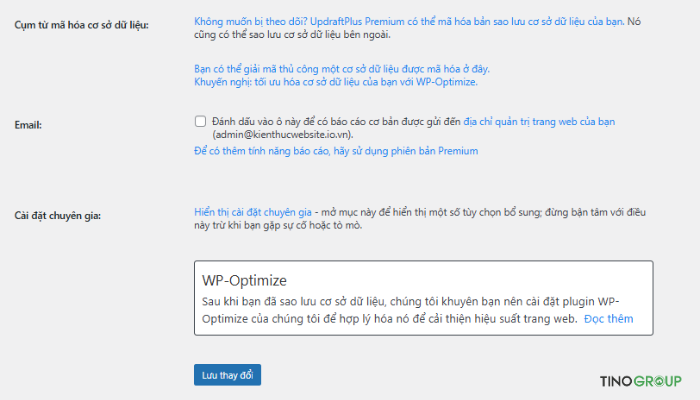Follow the WP-Optimize database optimization recommendation link

[336, 82]
